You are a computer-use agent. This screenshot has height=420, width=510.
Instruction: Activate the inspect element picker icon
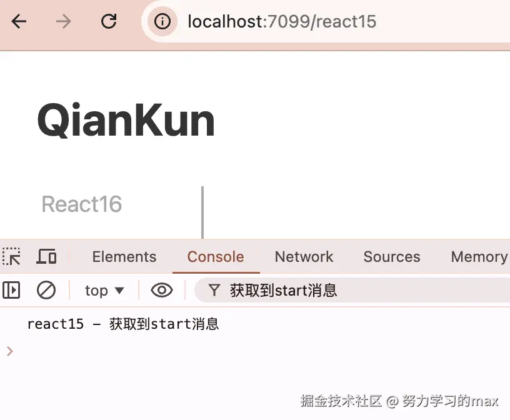(x=12, y=257)
